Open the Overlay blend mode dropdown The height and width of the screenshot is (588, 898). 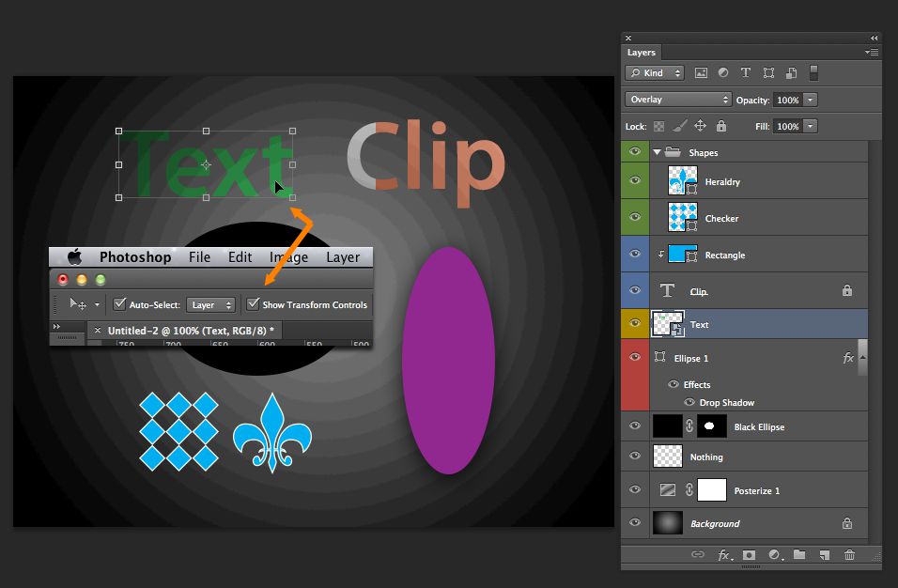678,100
